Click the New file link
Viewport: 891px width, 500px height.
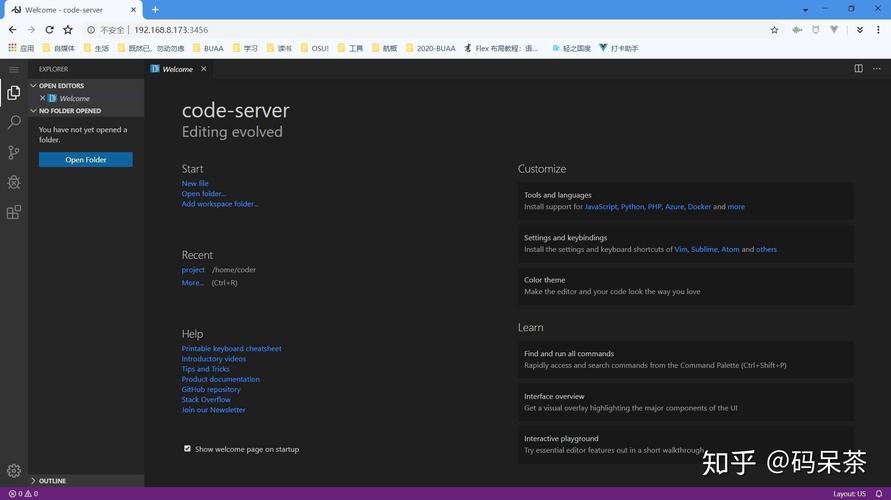coord(195,184)
